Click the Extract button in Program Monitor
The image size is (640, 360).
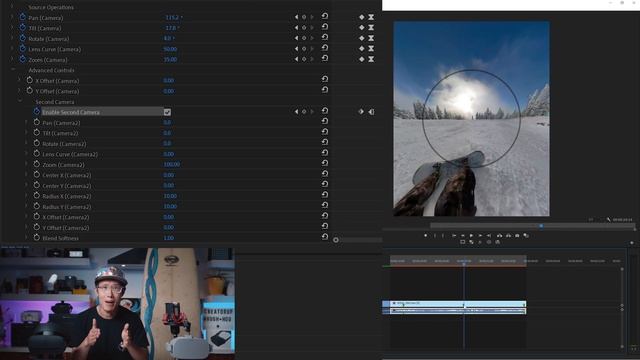pyautogui.click(x=508, y=236)
